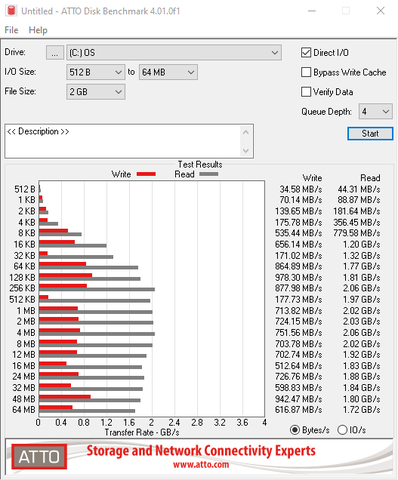398x480 pixels.
Task: Click the 942.47 MB/s write result
Action: (298, 399)
